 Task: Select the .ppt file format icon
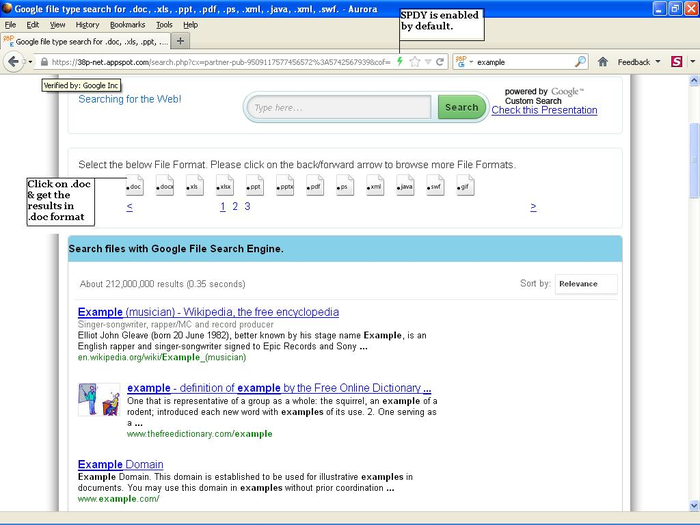254,185
